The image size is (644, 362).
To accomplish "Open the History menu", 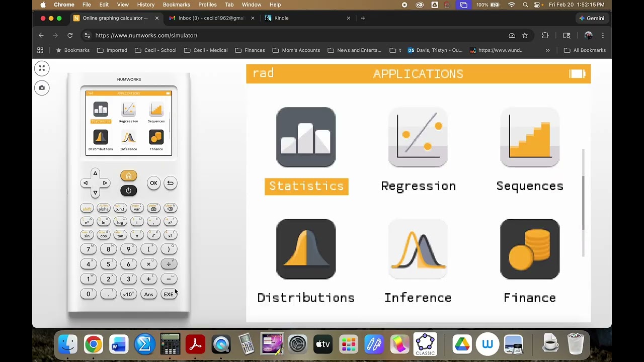I will pos(146,5).
